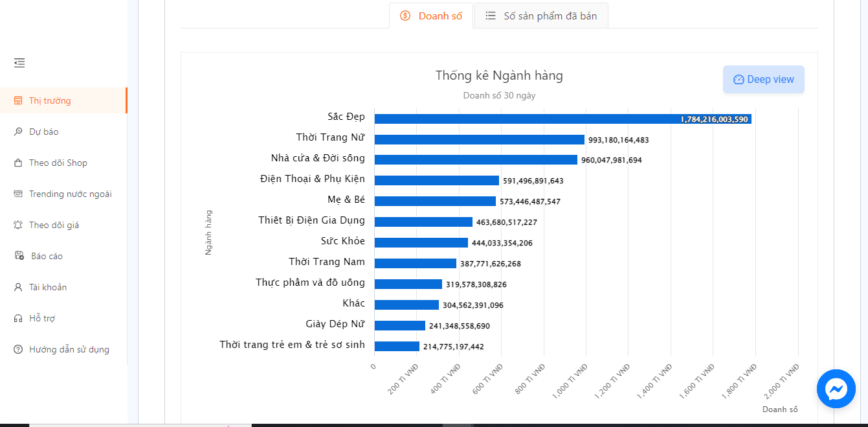Select the Thị trường chart icon in sidebar
The height and width of the screenshot is (427, 868).
click(17, 100)
